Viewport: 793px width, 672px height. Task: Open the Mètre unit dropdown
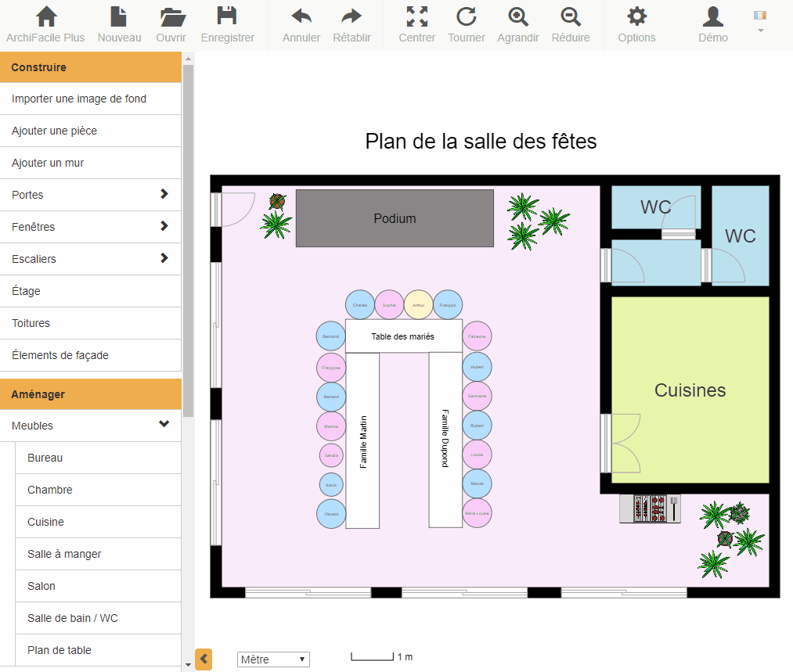click(273, 659)
